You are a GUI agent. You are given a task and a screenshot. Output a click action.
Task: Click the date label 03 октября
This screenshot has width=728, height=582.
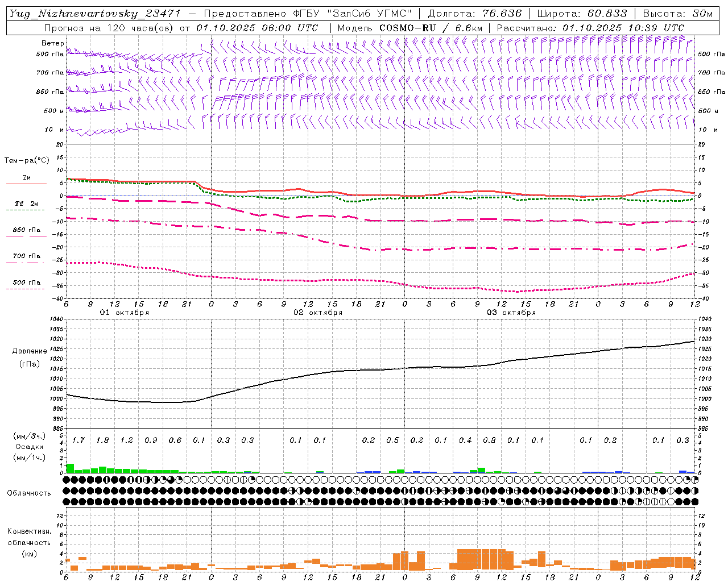(511, 313)
